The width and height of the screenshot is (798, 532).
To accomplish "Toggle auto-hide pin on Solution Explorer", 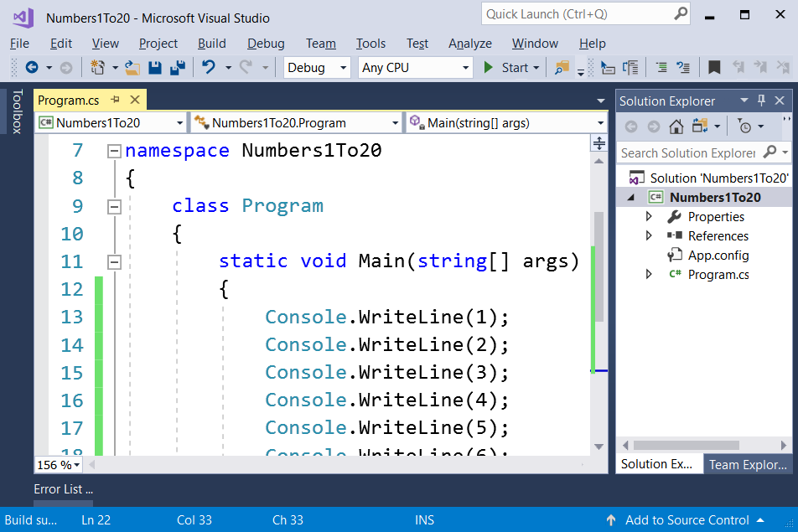I will point(761,101).
